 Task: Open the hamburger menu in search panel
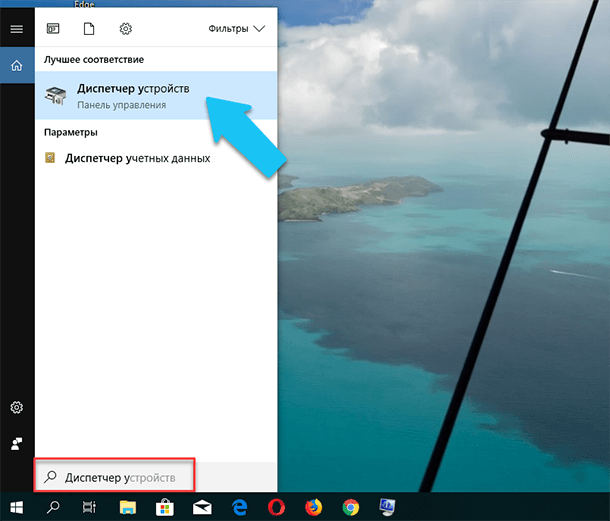coord(16,29)
